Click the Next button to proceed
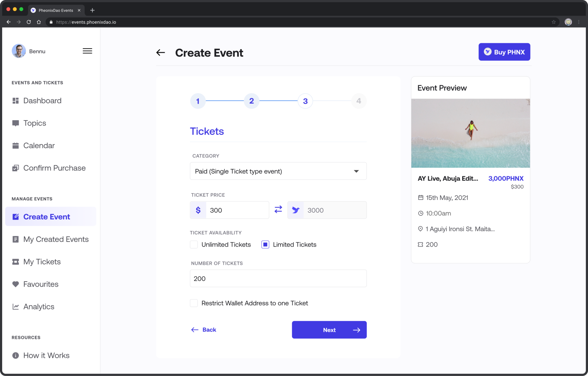Viewport: 588px width, 376px height. (329, 330)
